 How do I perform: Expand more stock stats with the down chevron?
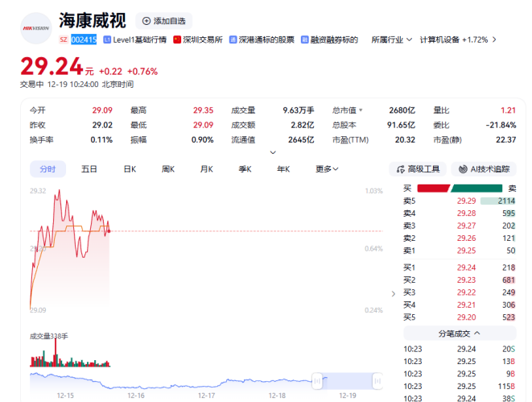tap(273, 151)
